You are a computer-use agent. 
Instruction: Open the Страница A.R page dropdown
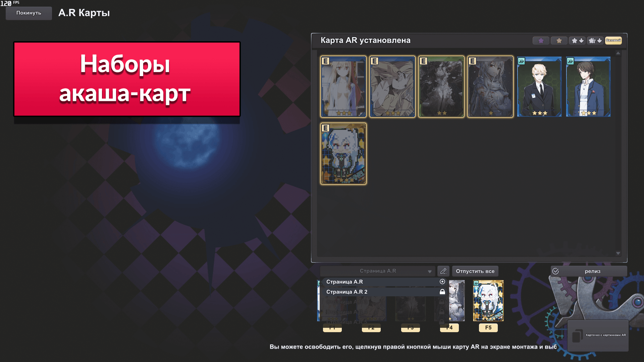pos(378,271)
